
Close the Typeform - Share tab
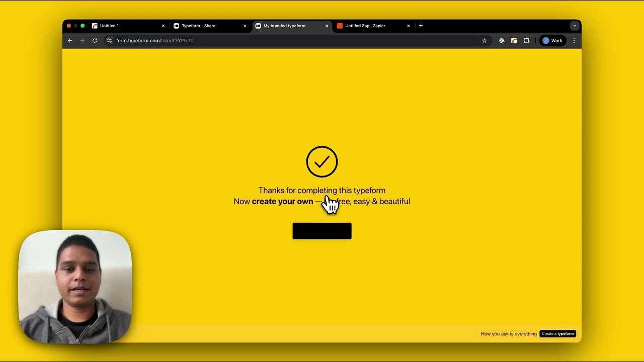click(x=245, y=26)
